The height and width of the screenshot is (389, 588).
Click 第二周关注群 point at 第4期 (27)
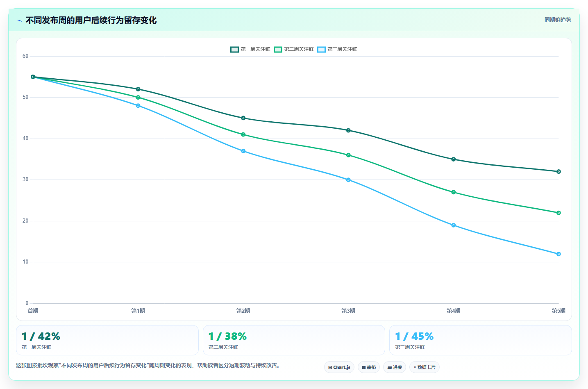(x=454, y=192)
